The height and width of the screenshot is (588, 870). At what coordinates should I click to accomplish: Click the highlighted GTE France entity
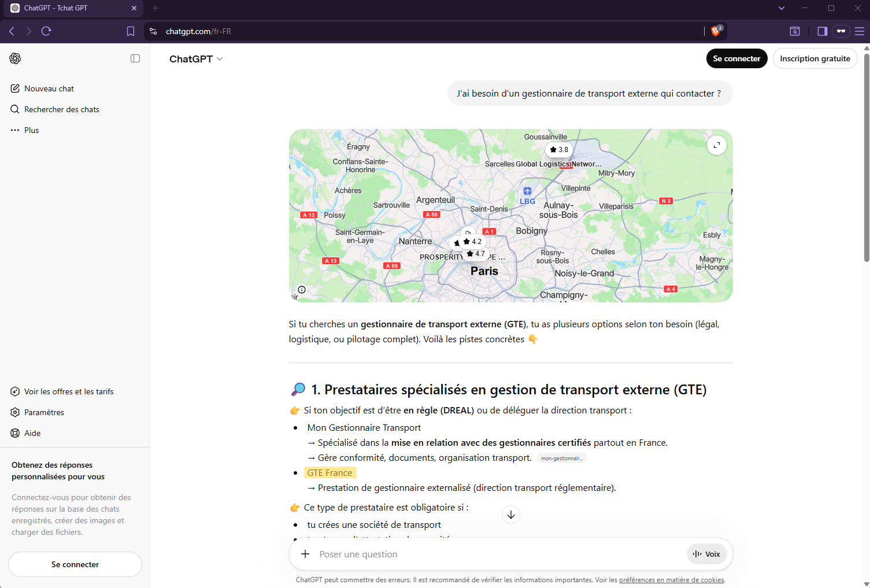(x=330, y=473)
